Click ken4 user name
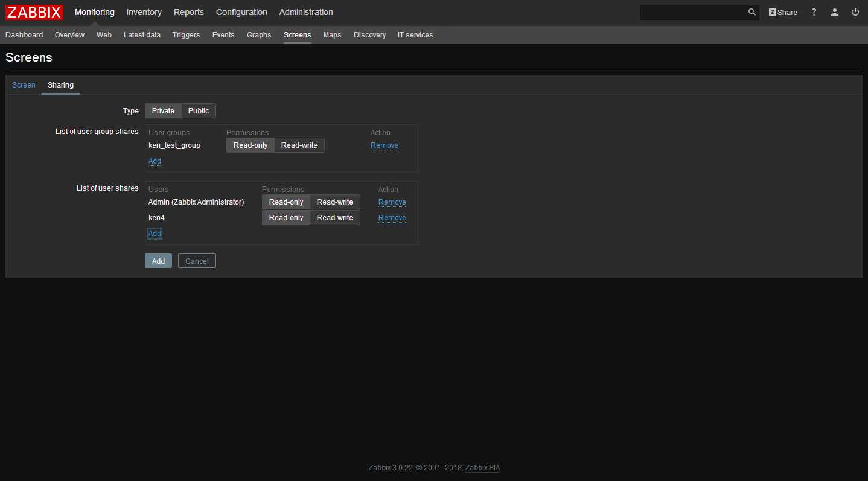 click(x=156, y=218)
